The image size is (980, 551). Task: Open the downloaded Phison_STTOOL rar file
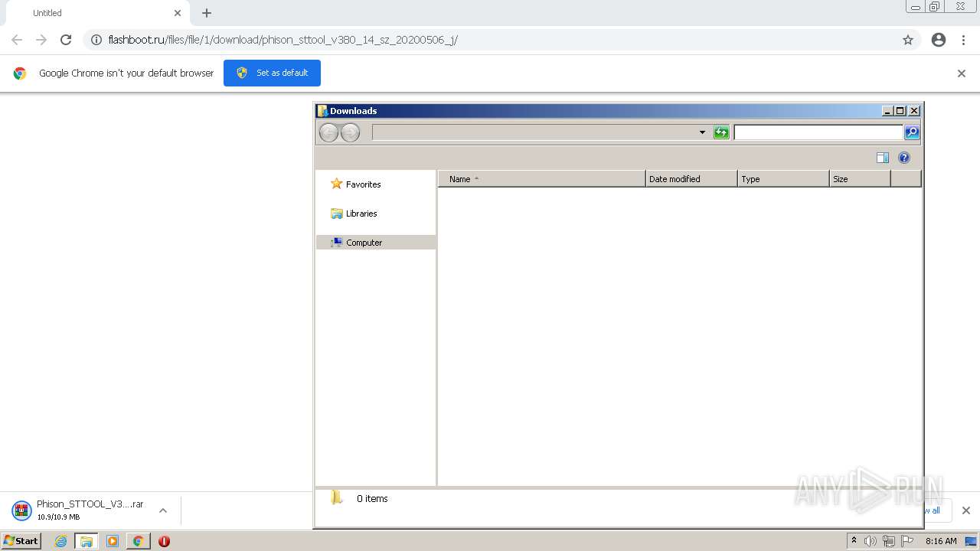77,510
